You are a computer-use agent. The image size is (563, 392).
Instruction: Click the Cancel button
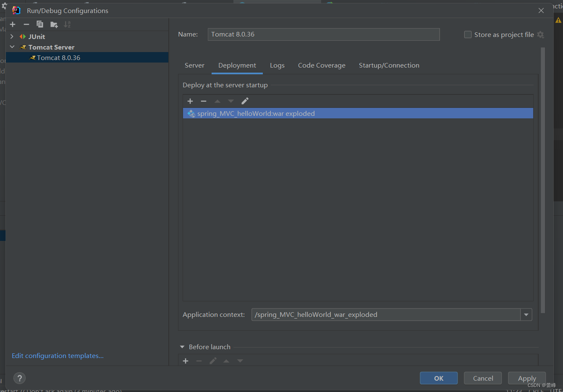tap(483, 378)
